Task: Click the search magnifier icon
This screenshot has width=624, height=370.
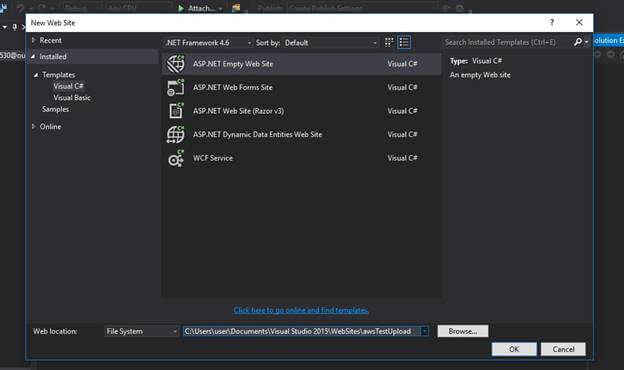Action: (577, 42)
